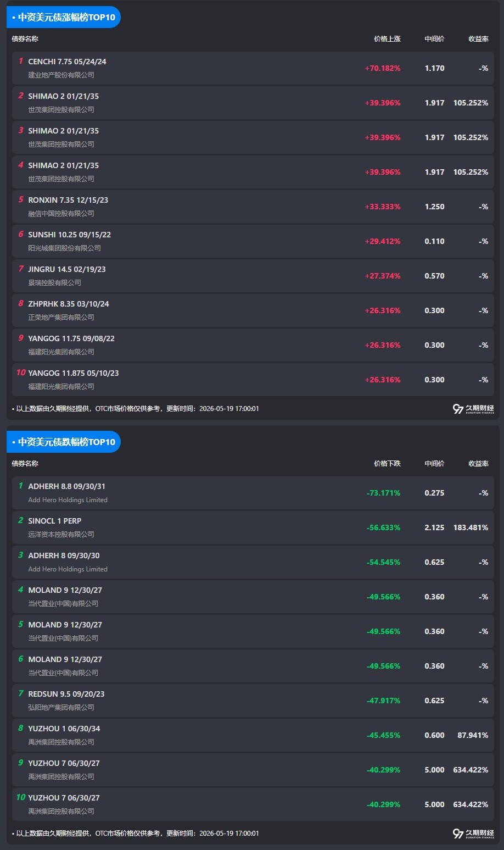The height and width of the screenshot is (850, 504).
Task: Click the -54.545% drop value
Action: [383, 563]
